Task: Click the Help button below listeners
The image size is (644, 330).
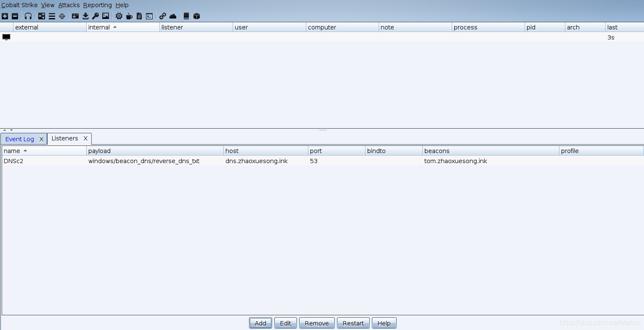Action: click(x=384, y=323)
